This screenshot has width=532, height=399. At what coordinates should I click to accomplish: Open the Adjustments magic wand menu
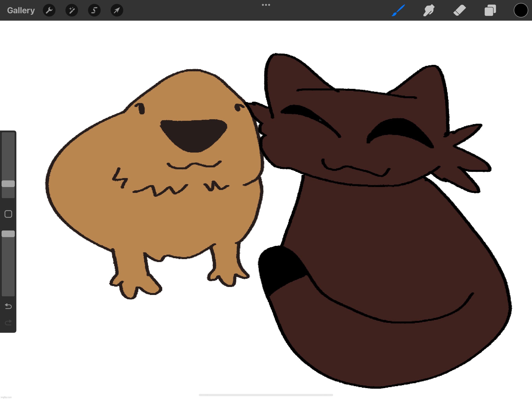click(72, 10)
